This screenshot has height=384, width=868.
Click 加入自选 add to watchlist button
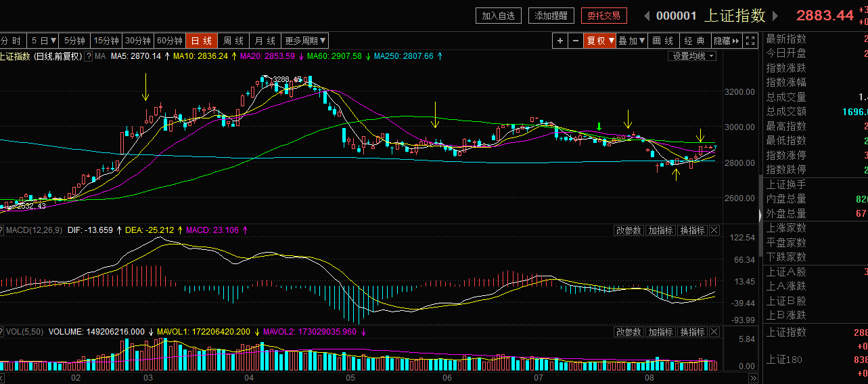499,16
